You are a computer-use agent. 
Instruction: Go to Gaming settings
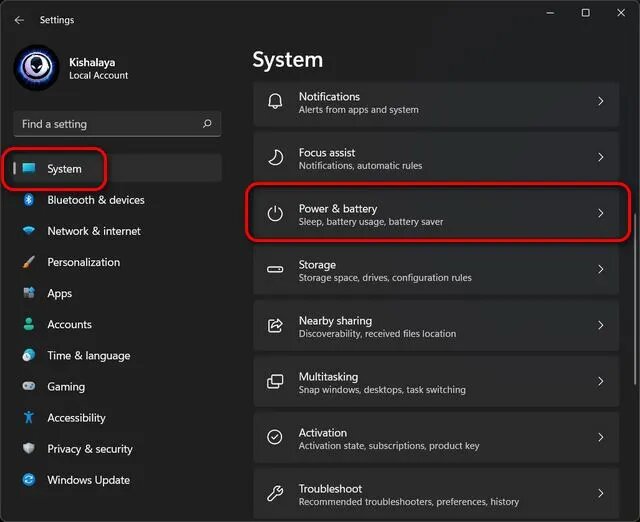tap(118, 386)
